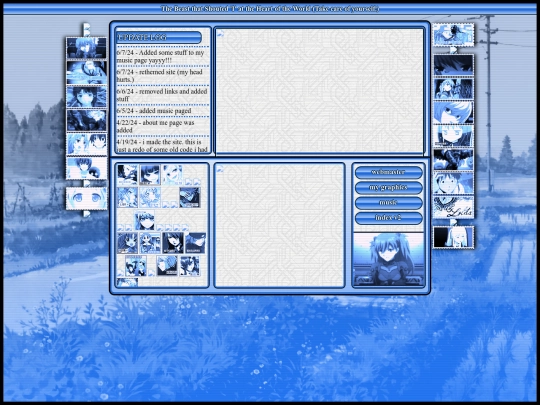The height and width of the screenshot is (405, 540).
Task: Select the '4/19/24 - i made the site' entry
Action: 163,145
